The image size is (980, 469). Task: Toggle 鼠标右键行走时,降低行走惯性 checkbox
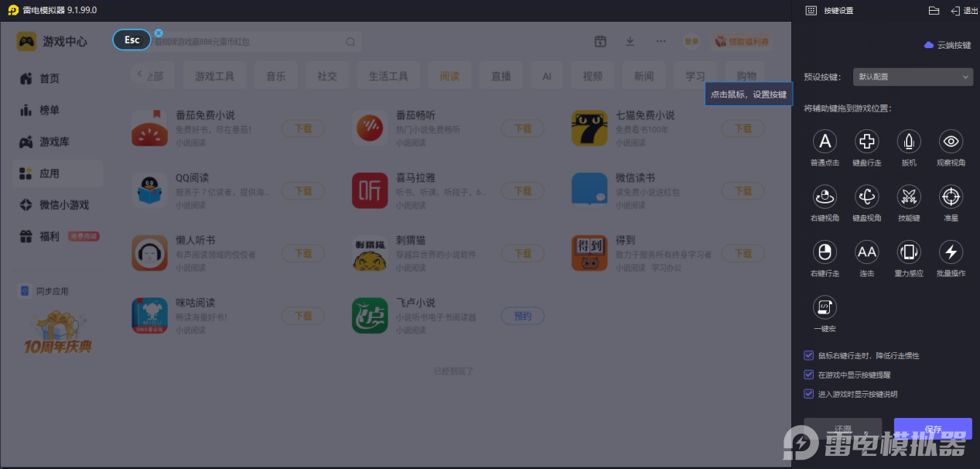(808, 356)
